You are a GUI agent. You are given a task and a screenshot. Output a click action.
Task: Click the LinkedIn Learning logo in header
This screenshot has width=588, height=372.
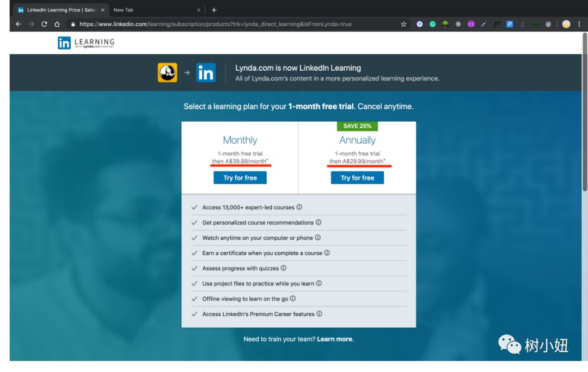pos(86,43)
